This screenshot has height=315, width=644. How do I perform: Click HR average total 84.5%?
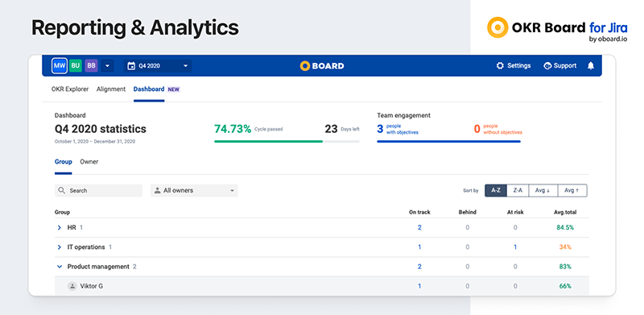pyautogui.click(x=565, y=227)
